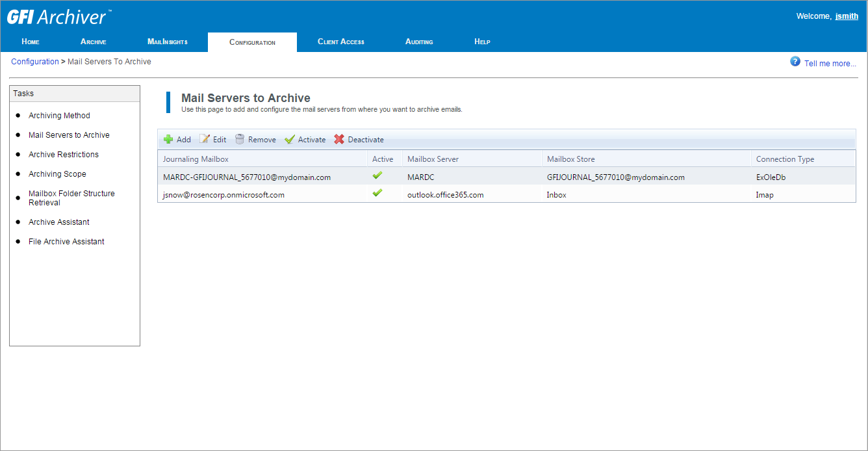Go to Archiving Scope task
This screenshot has width=868, height=451.
[57, 174]
